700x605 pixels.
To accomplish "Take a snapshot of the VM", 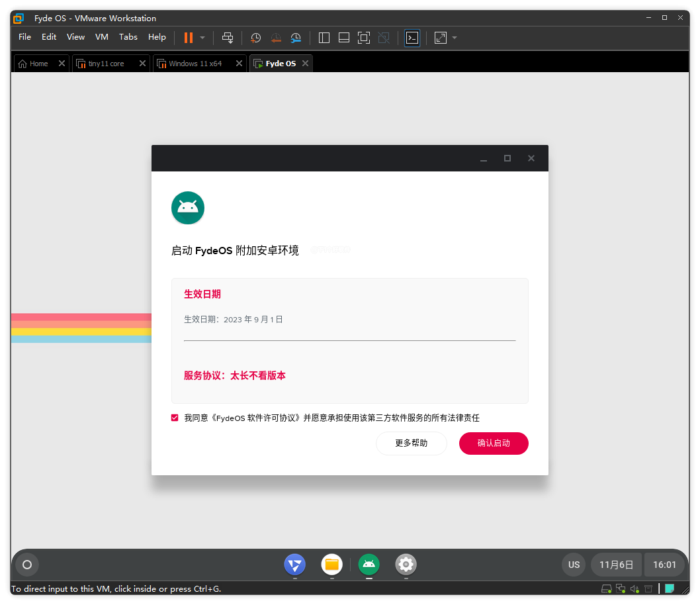I will tap(256, 38).
